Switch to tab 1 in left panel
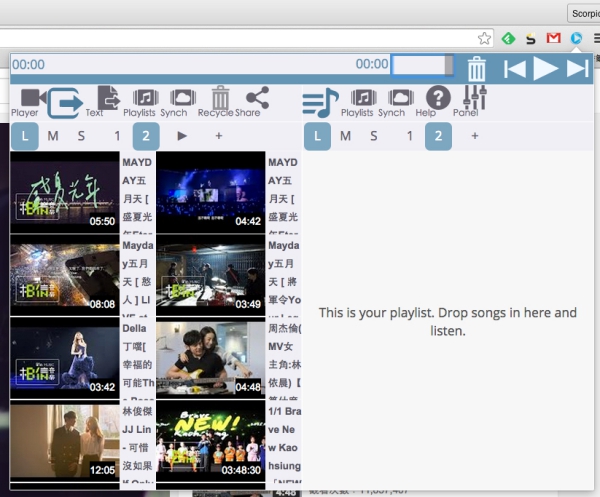 coord(117,135)
